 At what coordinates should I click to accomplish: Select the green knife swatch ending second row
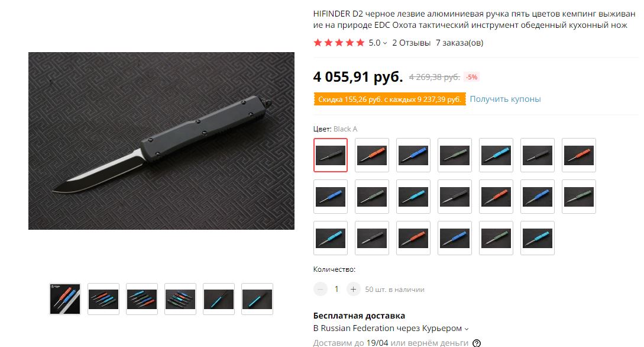579,197
